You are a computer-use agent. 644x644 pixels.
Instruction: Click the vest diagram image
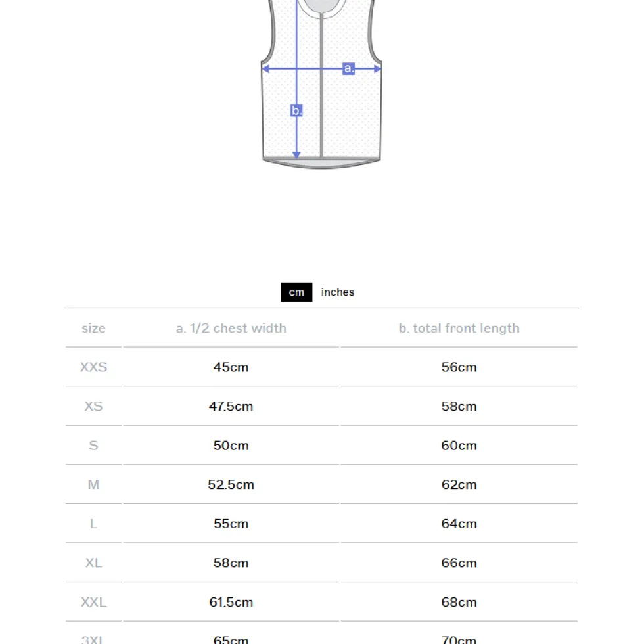click(321, 84)
